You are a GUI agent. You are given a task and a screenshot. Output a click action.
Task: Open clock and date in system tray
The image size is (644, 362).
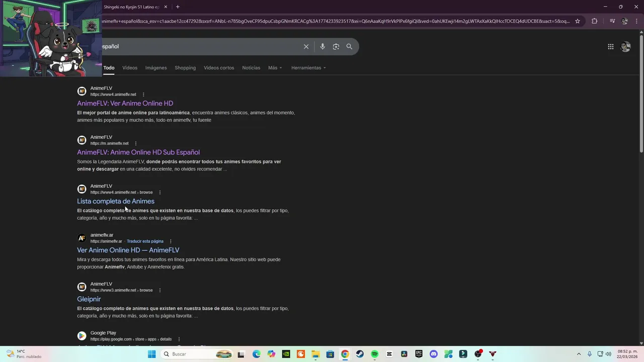pyautogui.click(x=627, y=354)
